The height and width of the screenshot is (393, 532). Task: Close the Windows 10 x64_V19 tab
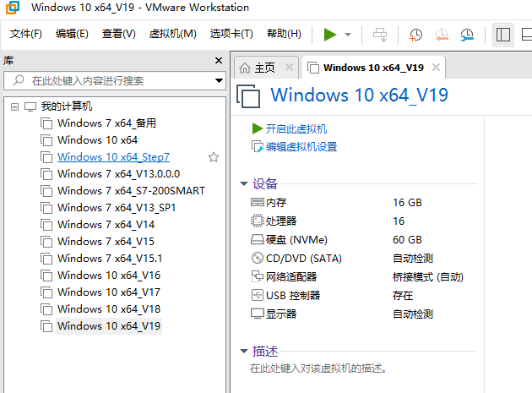click(x=436, y=68)
